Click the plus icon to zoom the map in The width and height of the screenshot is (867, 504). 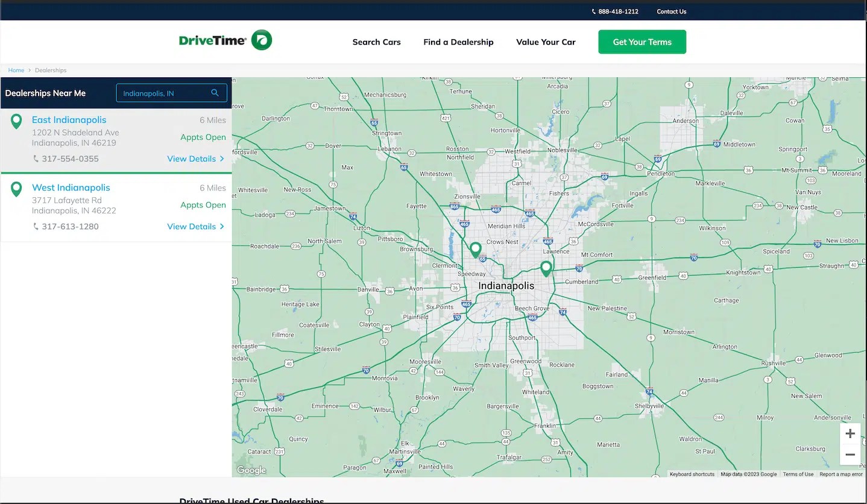[850, 433]
